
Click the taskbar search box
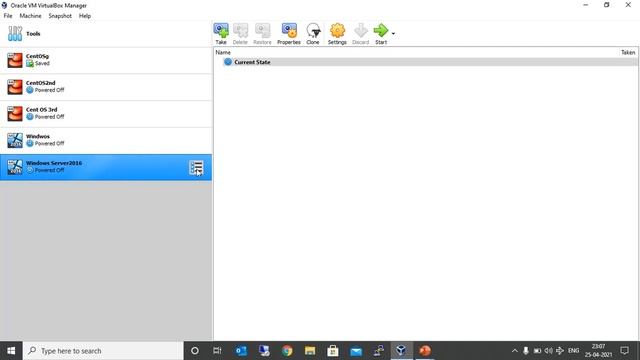103,351
